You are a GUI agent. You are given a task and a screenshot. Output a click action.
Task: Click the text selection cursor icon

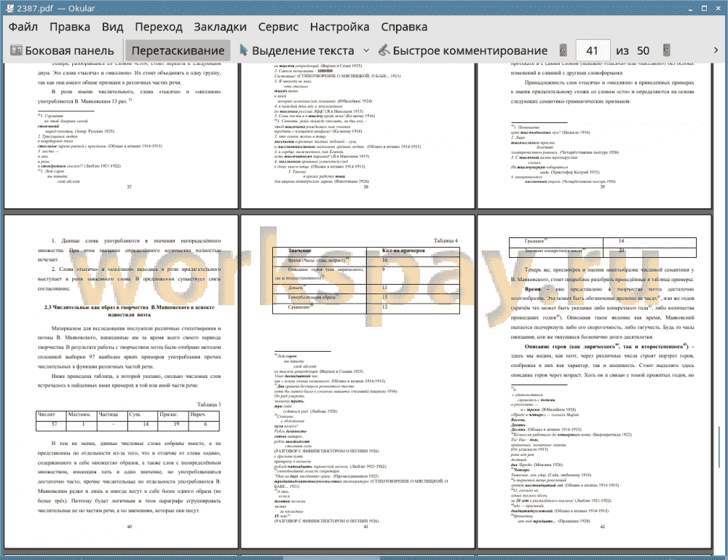coord(244,50)
